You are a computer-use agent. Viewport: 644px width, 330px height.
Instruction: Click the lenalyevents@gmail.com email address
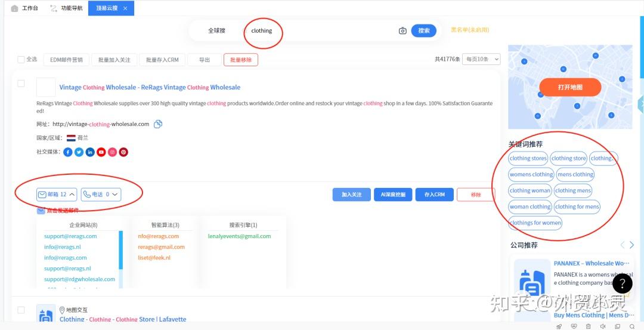point(240,236)
